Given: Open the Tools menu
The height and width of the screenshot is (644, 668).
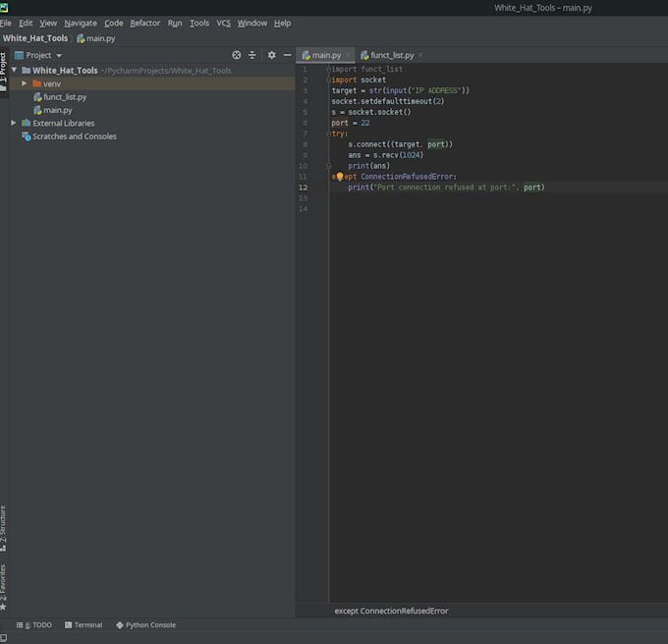Looking at the screenshot, I should point(199,23).
